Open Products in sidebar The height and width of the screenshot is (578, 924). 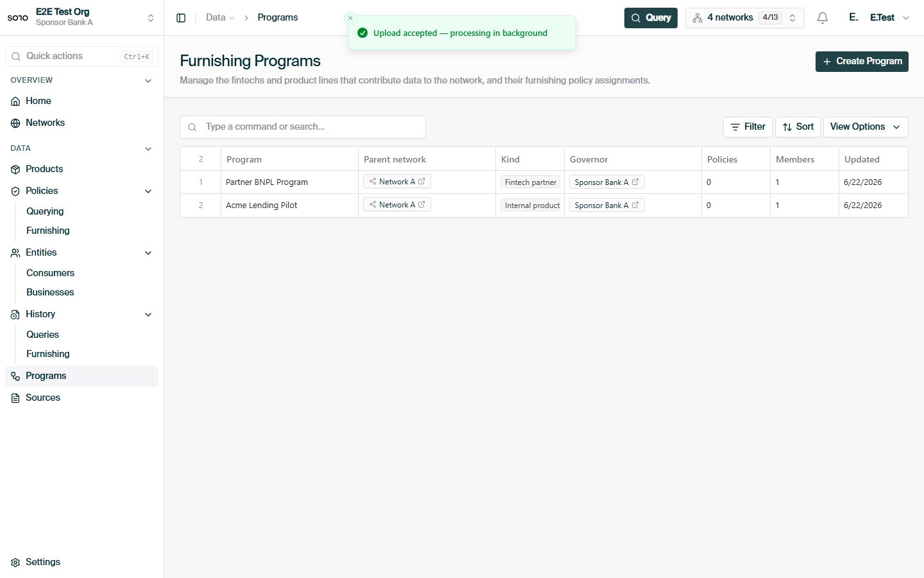click(81, 169)
